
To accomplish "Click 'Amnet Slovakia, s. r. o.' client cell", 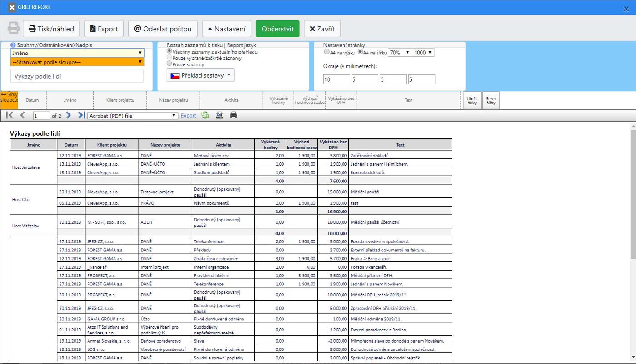I will (x=112, y=340).
